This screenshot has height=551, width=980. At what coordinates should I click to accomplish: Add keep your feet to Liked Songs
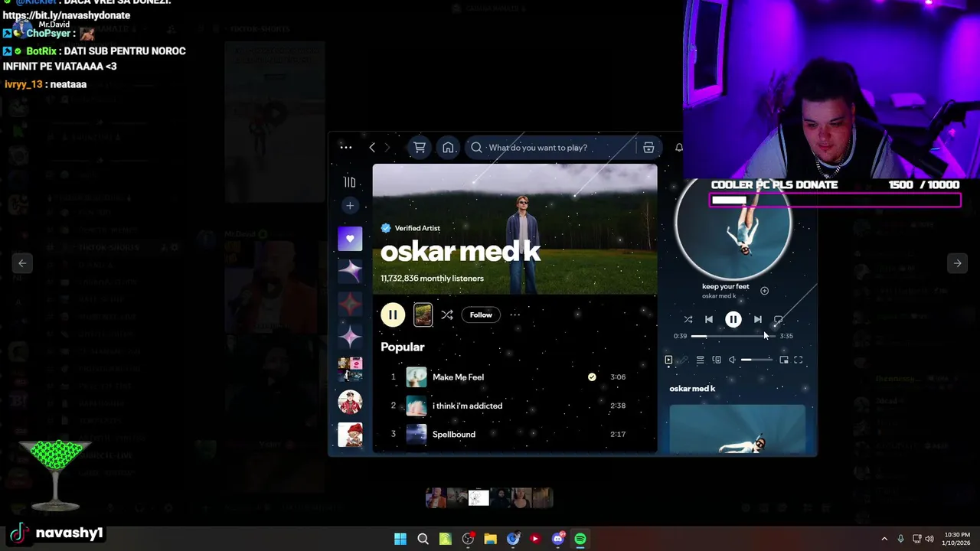[x=764, y=291]
